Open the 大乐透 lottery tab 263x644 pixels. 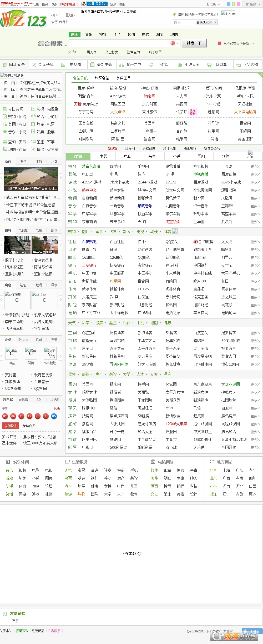(23, 400)
